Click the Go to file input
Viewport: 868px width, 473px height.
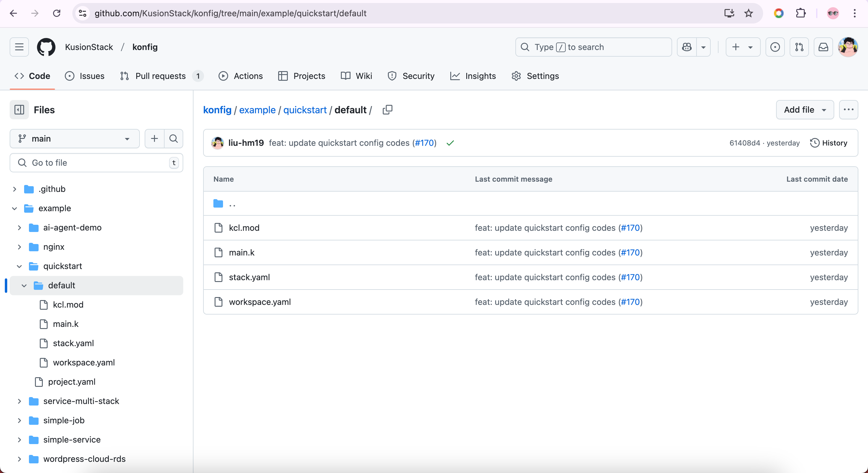pyautogui.click(x=96, y=163)
